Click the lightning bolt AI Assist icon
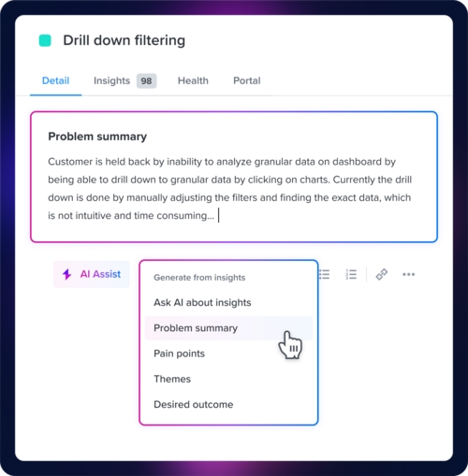Viewport: 468px width, 476px height. [x=66, y=274]
